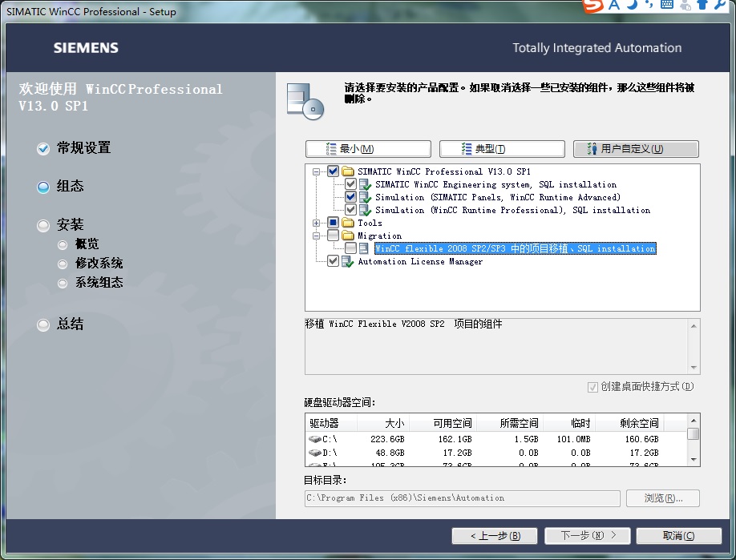Click the IME shirt skin icon
Screen dimensions: 736x560
702,5
